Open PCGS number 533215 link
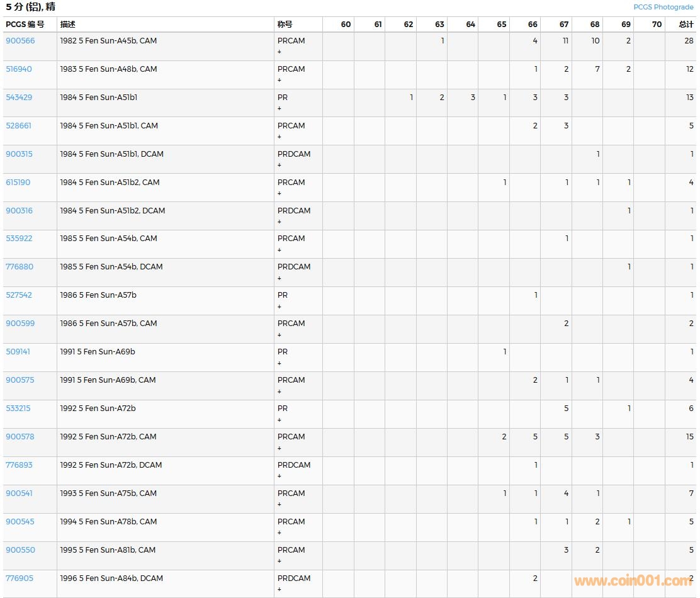This screenshot has height=598, width=700. [x=18, y=409]
